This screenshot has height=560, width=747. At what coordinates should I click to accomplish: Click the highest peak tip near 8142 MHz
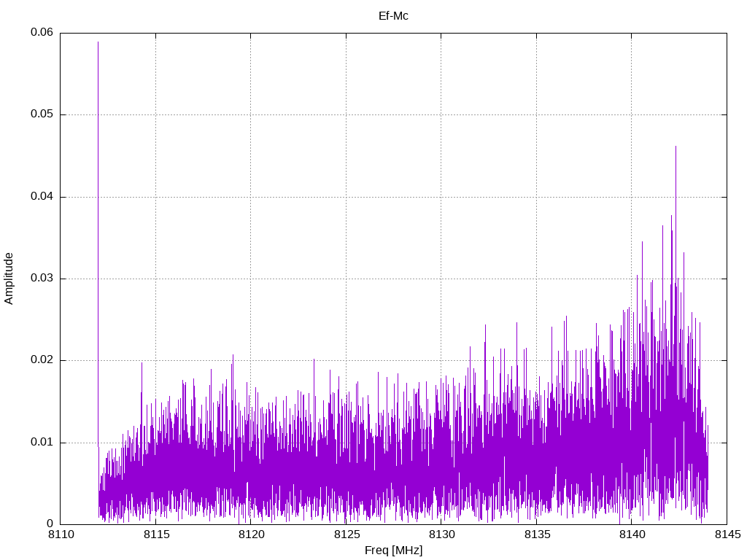click(676, 146)
